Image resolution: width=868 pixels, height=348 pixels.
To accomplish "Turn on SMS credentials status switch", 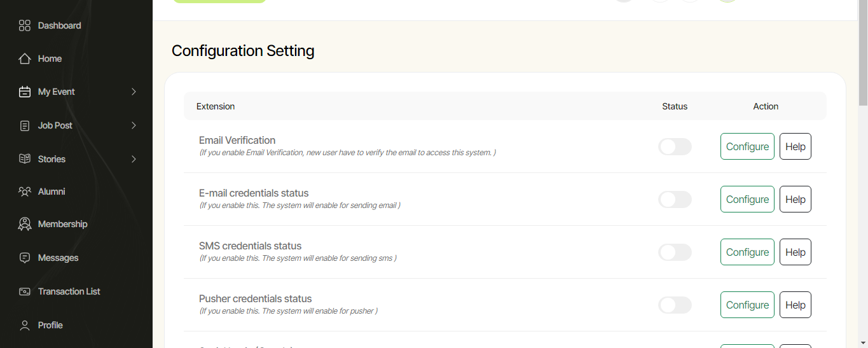I will 675,253.
